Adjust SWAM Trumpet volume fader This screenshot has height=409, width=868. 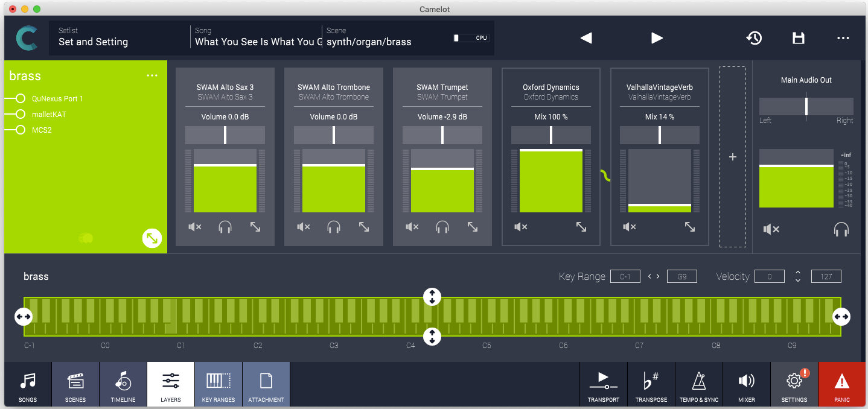coord(442,180)
